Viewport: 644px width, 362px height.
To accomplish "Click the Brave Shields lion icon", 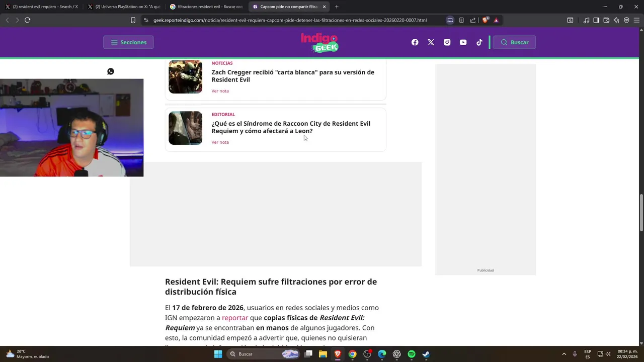I will [485, 20].
